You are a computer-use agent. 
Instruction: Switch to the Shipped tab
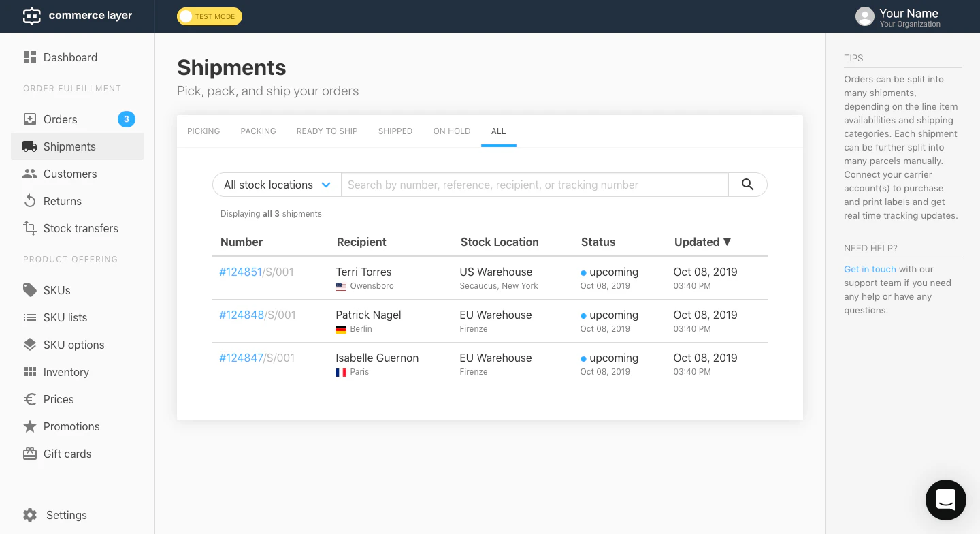coord(395,131)
